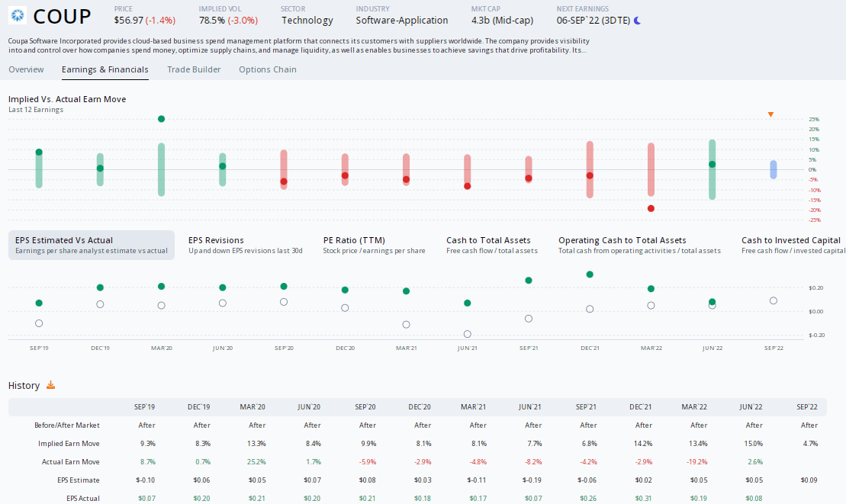Click the JUN'22 green implied move bar

tap(713, 169)
